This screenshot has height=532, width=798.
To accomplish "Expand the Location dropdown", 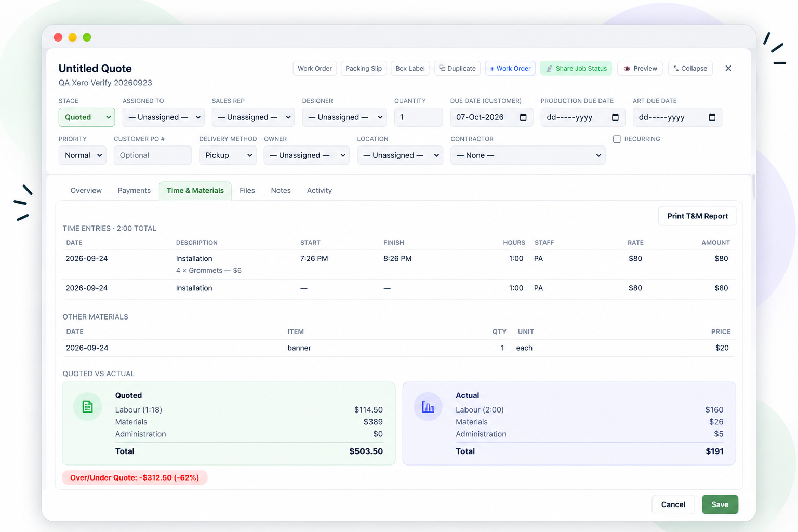I will click(x=400, y=155).
